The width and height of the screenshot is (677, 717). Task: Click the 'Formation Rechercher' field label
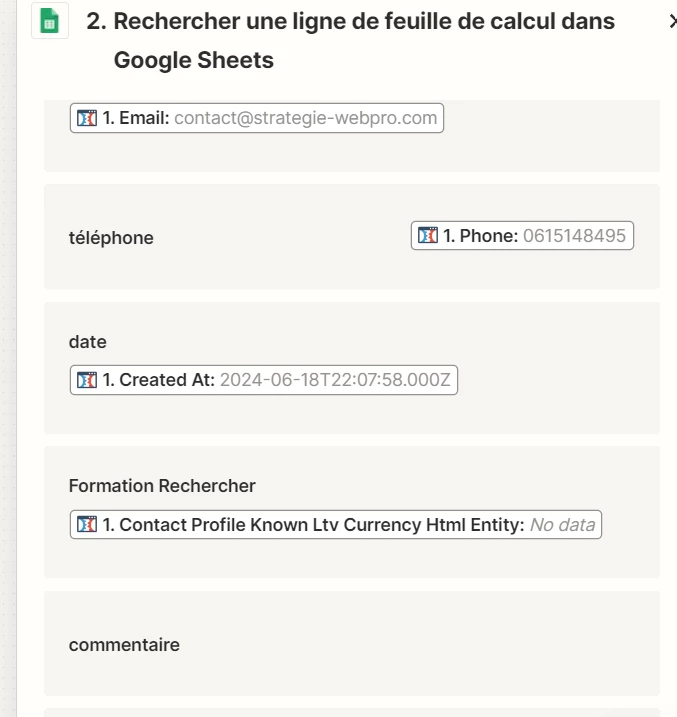pyautogui.click(x=162, y=486)
